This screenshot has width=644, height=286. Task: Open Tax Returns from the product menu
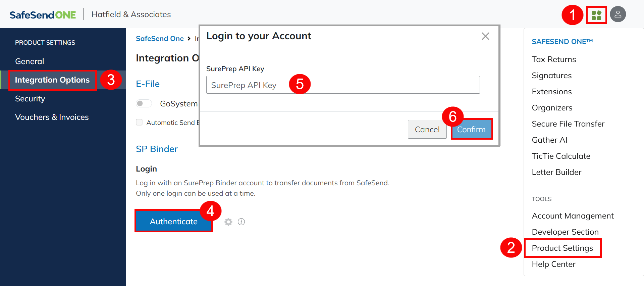point(554,59)
